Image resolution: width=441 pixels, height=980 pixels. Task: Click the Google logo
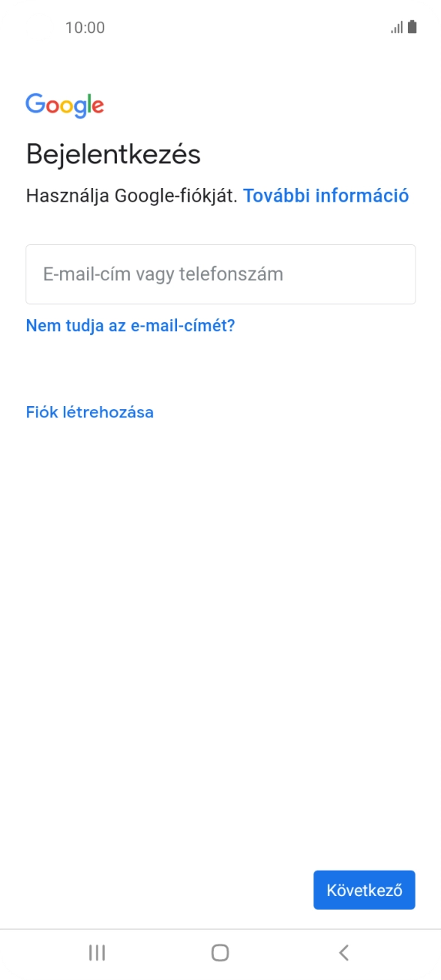pyautogui.click(x=64, y=104)
